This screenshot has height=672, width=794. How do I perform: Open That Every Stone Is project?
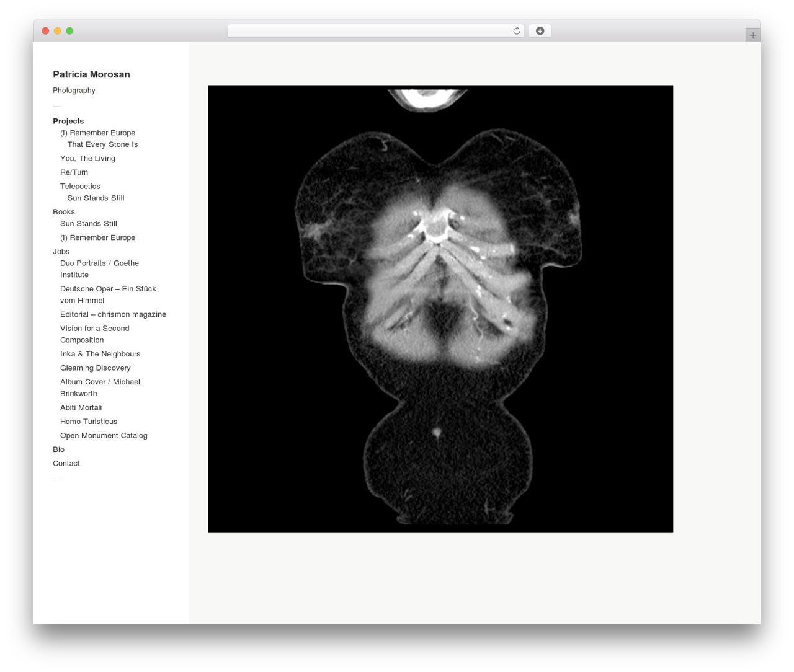coord(102,144)
